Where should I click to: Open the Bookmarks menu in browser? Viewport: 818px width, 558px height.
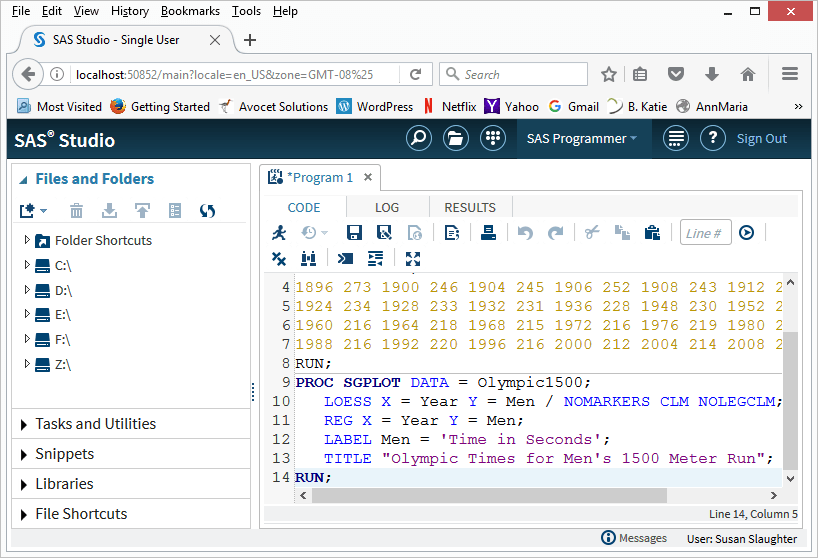[x=190, y=11]
